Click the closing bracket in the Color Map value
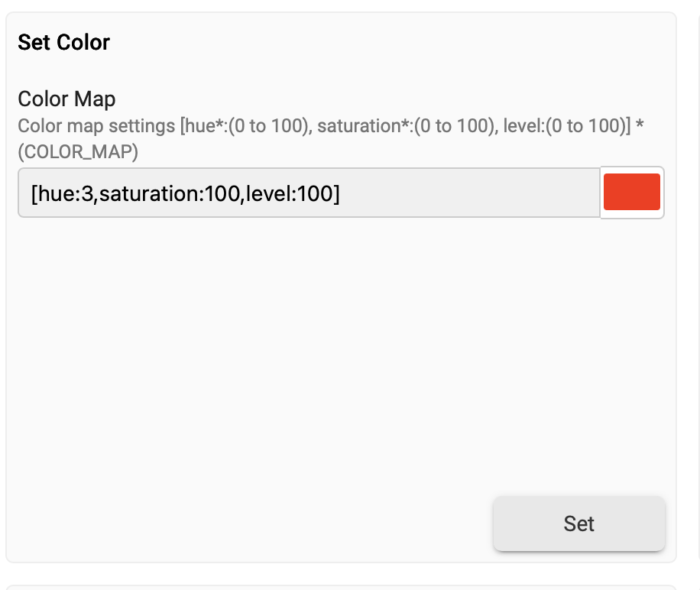 (335, 194)
